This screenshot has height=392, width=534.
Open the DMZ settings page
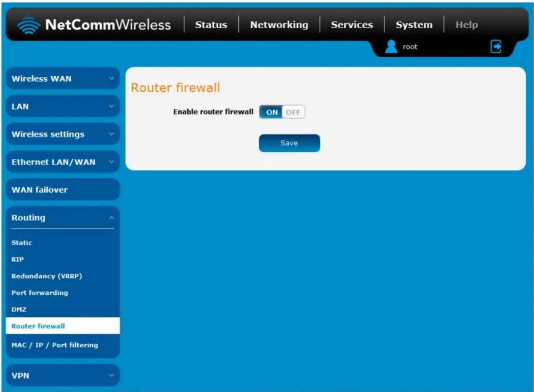click(x=19, y=310)
